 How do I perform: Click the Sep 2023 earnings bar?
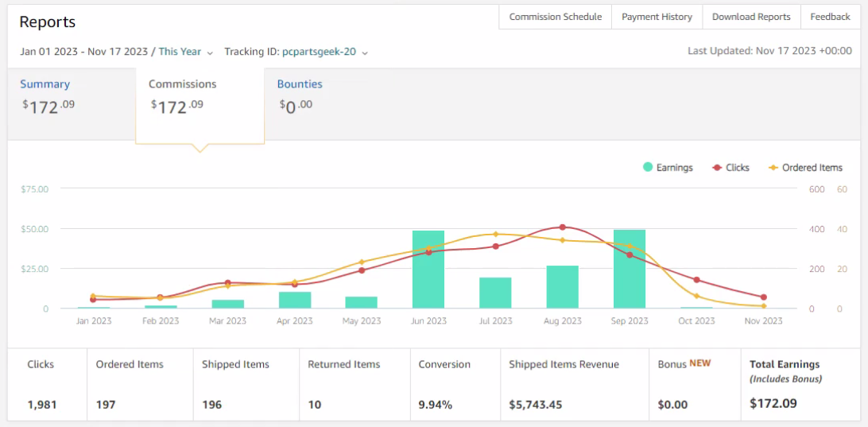click(x=630, y=269)
